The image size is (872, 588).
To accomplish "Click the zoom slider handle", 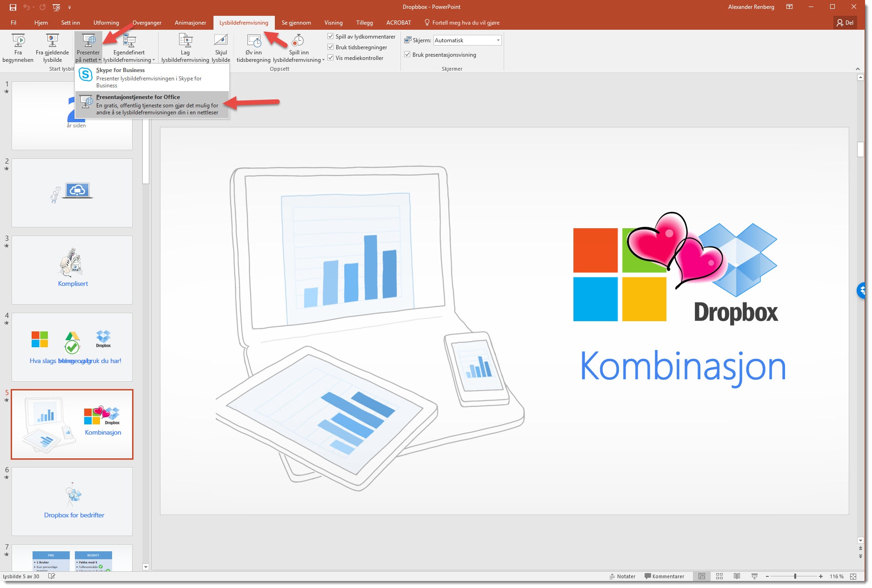I will point(795,576).
